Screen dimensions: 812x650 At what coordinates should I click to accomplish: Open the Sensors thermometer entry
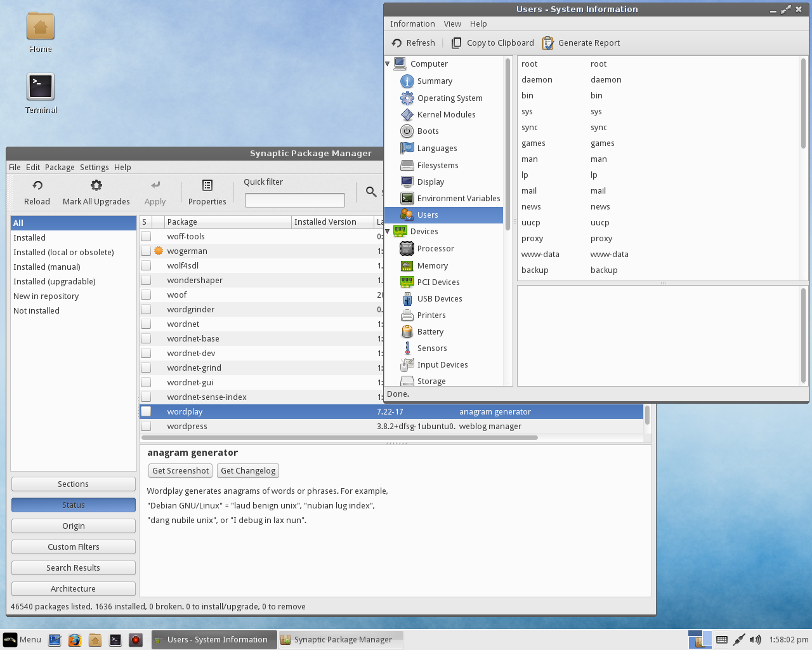click(x=407, y=348)
